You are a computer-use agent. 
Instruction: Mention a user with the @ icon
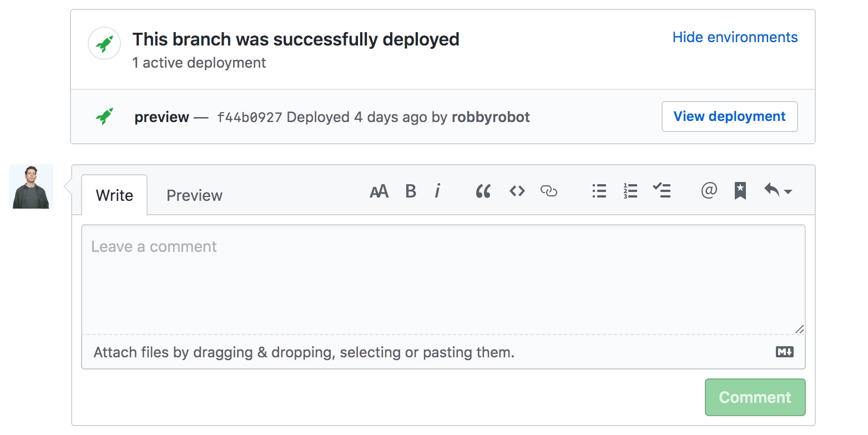(709, 191)
